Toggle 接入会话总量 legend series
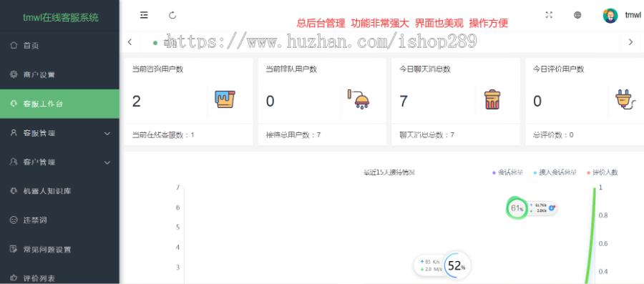 point(555,172)
